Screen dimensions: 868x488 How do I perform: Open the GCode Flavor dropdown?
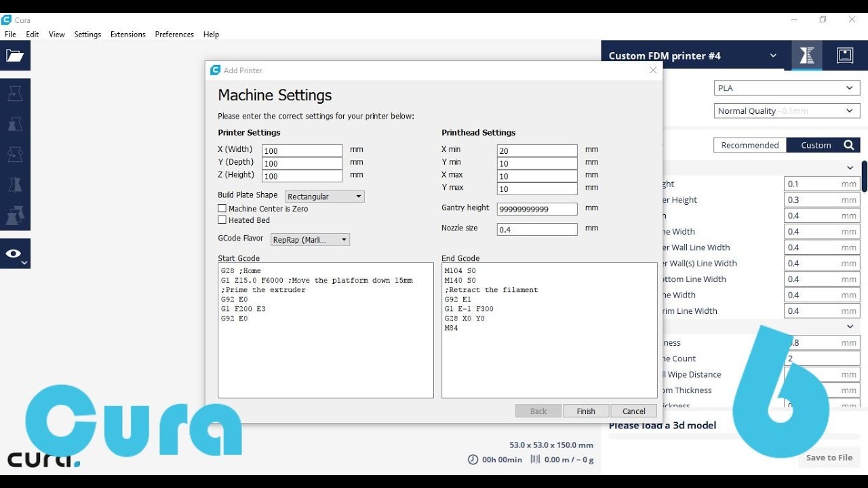[x=310, y=239]
